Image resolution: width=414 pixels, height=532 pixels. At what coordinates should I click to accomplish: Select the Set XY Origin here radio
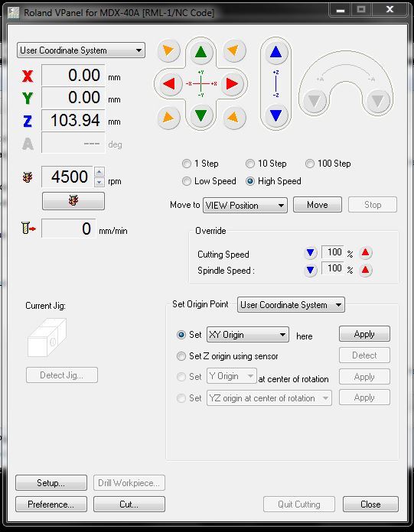point(181,335)
